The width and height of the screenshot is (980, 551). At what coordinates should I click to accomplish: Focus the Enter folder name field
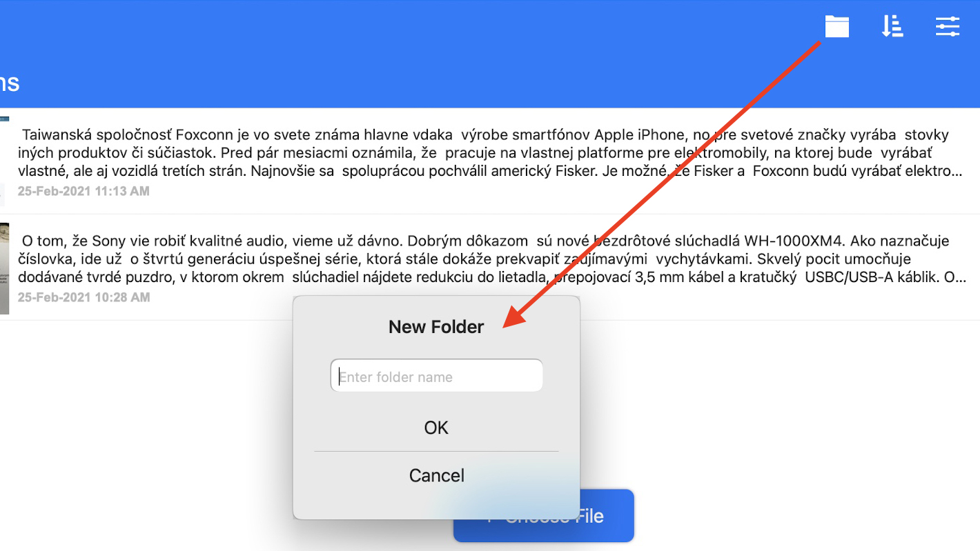coord(437,376)
